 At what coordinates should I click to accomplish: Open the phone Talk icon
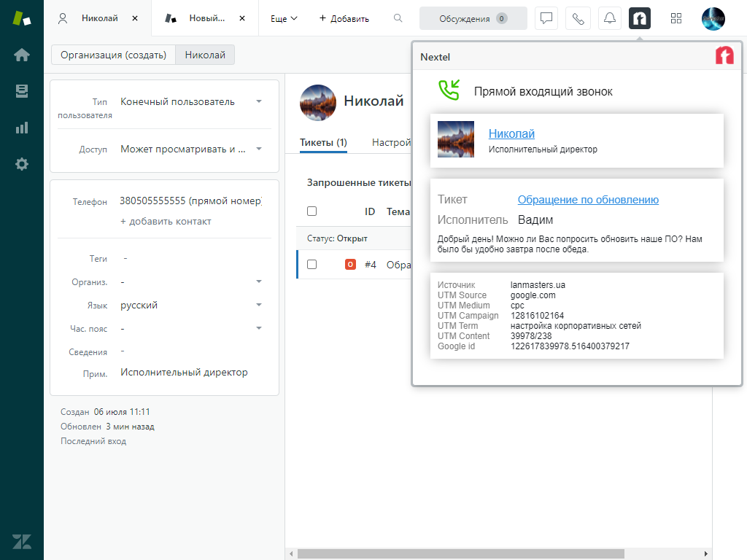click(x=578, y=18)
